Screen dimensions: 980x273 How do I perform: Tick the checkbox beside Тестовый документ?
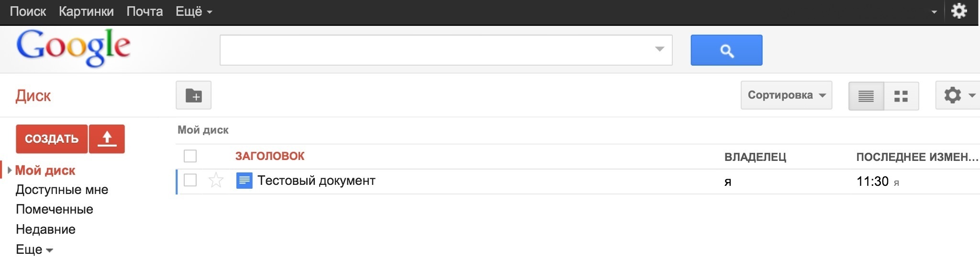[190, 181]
